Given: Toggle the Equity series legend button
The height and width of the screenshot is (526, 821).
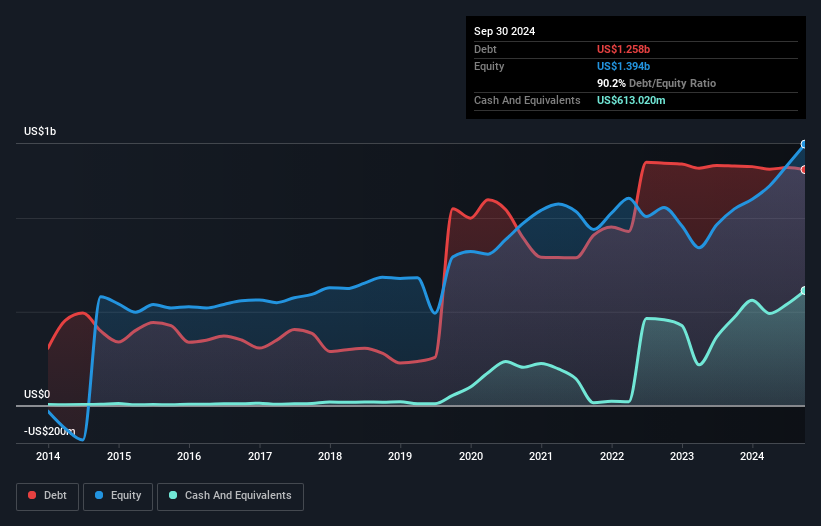Looking at the screenshot, I should pyautogui.click(x=118, y=496).
